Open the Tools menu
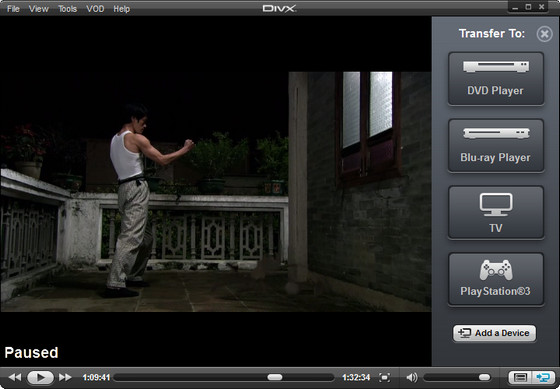 (x=68, y=9)
